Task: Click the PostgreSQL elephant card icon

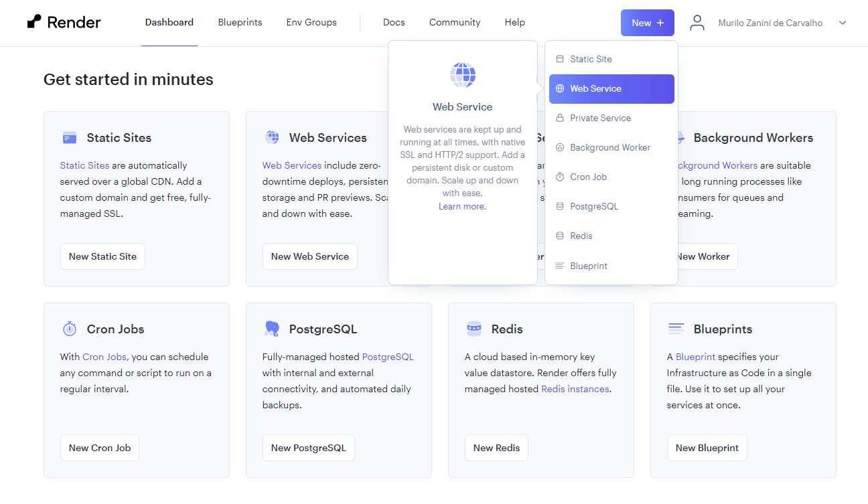Action: [272, 329]
